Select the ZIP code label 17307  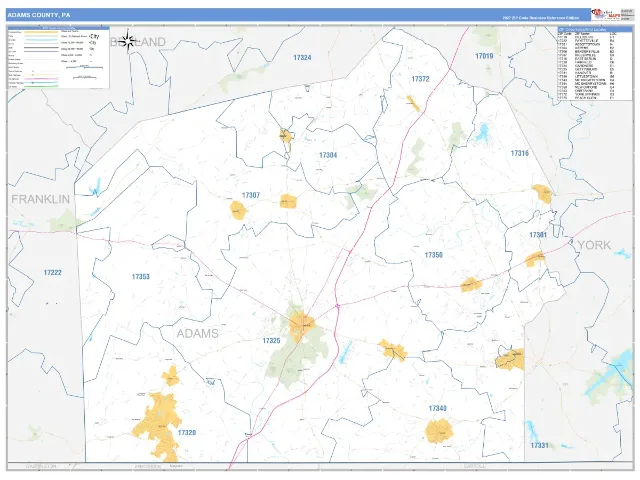coord(251,195)
